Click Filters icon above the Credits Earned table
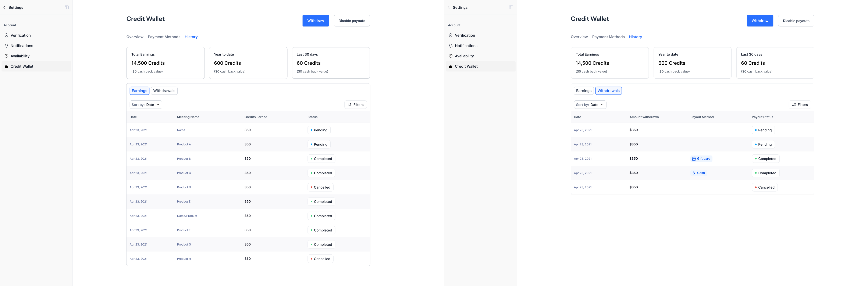Viewport: 868px width, 286px height. pos(350,105)
